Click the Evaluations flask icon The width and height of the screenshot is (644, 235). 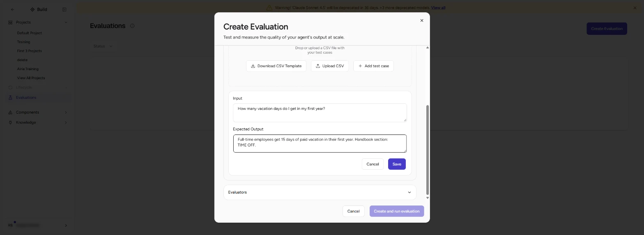pos(10,98)
